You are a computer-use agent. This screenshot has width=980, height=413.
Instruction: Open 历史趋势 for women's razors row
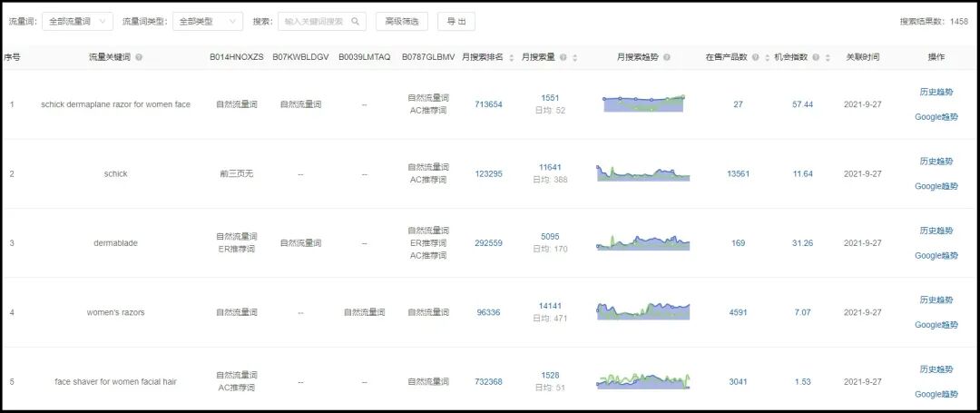936,300
